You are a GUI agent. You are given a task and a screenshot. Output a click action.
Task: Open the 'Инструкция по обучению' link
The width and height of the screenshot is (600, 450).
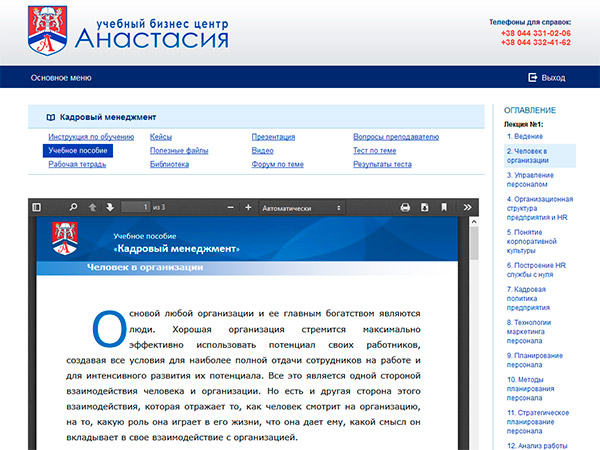[91, 136]
